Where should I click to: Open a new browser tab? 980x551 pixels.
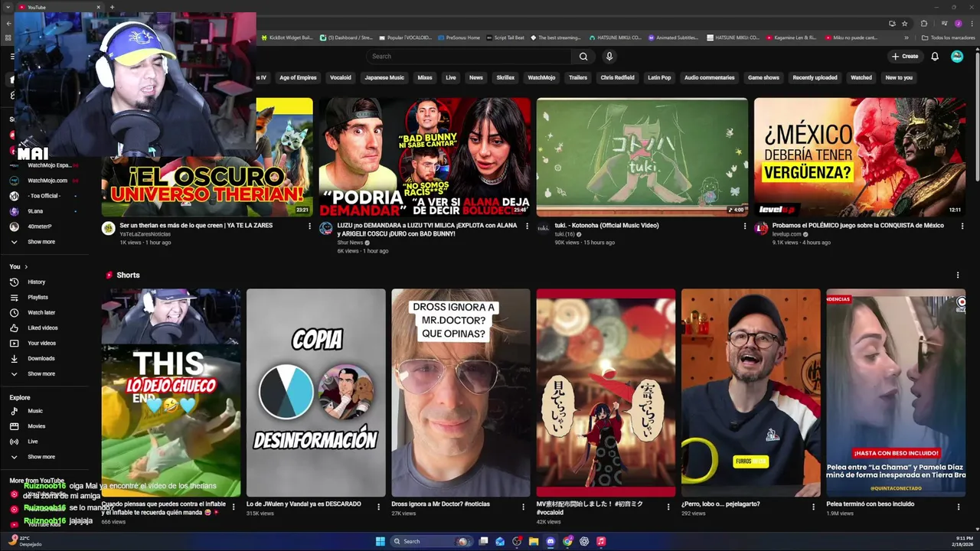tap(112, 7)
